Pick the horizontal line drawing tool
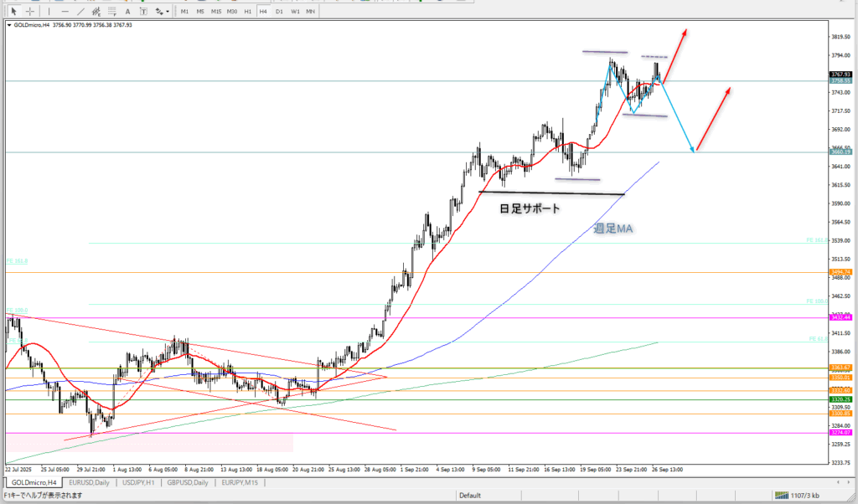The image size is (858, 504). click(65, 11)
